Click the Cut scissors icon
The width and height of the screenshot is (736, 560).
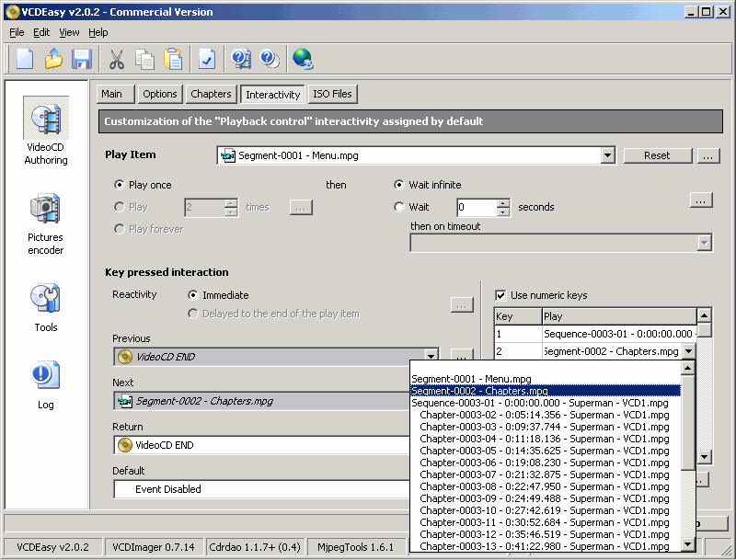pos(116,59)
